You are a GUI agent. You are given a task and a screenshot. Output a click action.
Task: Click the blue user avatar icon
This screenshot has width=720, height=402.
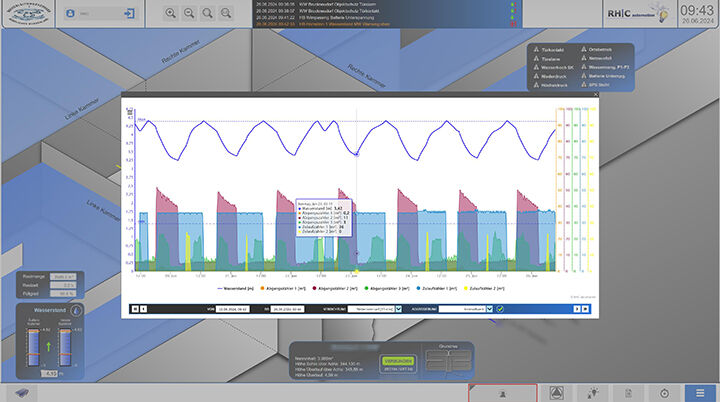[70, 13]
